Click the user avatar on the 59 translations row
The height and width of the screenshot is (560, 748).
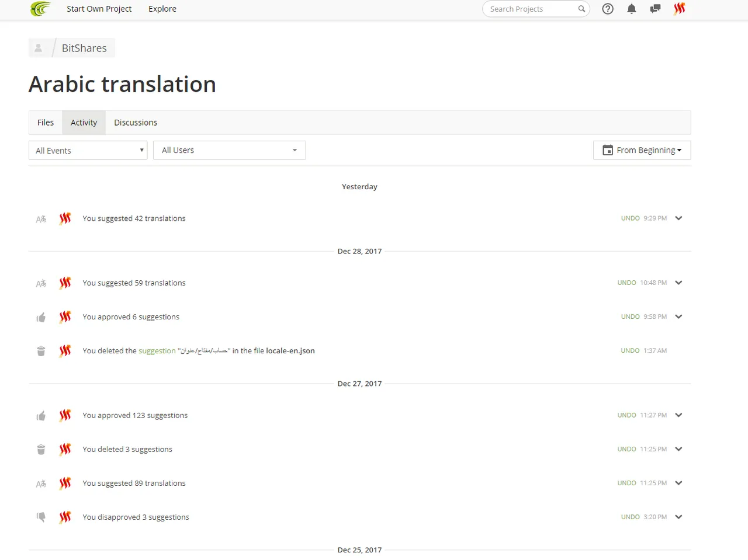tap(65, 283)
